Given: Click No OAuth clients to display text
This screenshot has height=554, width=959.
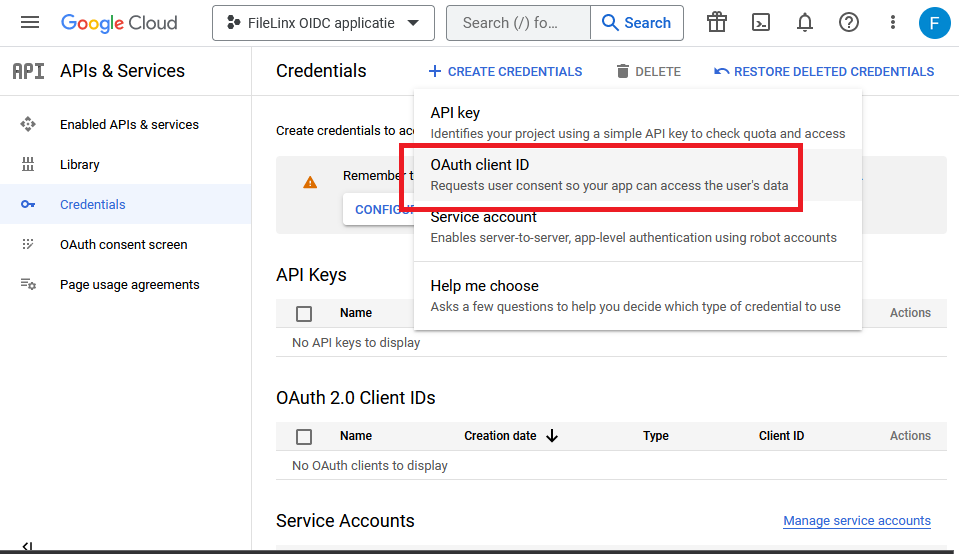Looking at the screenshot, I should pyautogui.click(x=369, y=465).
